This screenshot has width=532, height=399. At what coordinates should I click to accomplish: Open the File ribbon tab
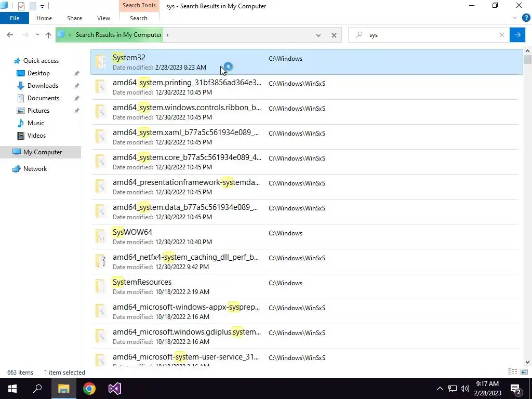pyautogui.click(x=14, y=18)
